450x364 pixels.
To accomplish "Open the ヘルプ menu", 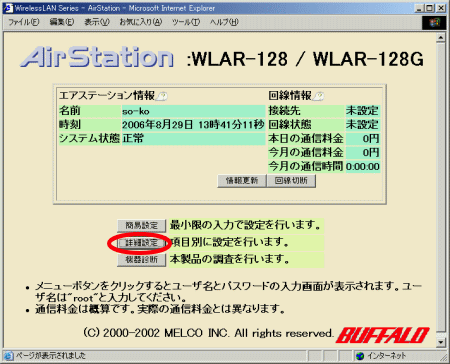I will tap(224, 22).
